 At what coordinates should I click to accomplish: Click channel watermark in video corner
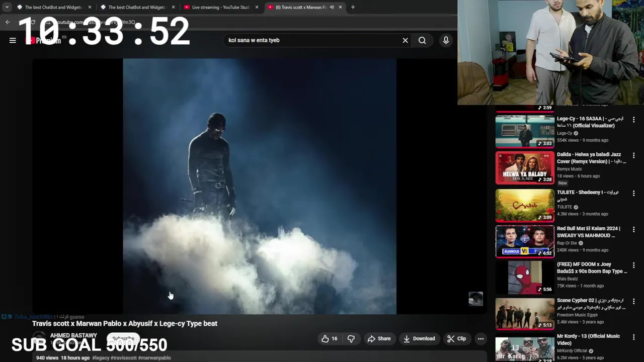click(475, 299)
